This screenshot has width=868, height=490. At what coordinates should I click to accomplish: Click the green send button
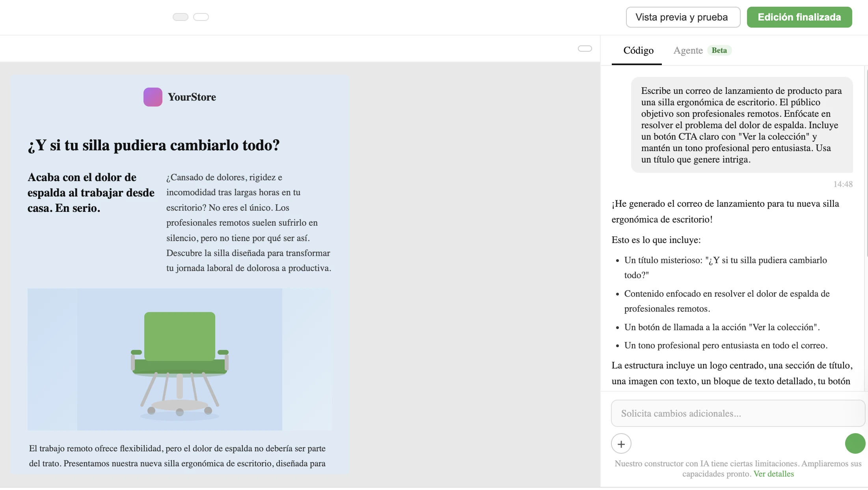855,443
